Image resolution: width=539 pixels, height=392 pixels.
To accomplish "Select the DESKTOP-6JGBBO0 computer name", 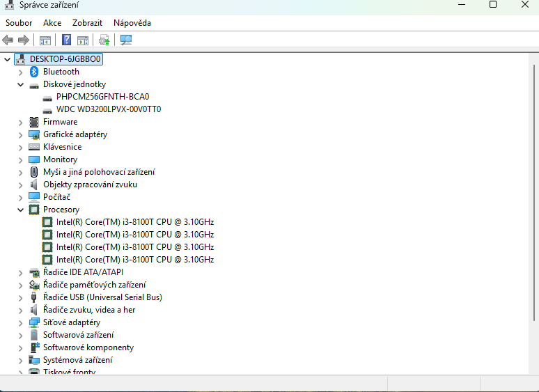I will pos(65,59).
